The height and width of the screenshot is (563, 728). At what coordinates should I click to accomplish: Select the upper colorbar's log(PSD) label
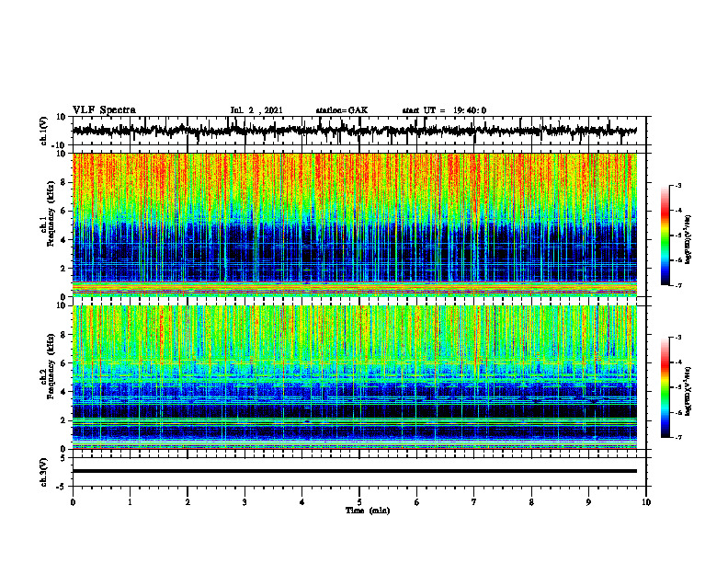tap(688, 240)
